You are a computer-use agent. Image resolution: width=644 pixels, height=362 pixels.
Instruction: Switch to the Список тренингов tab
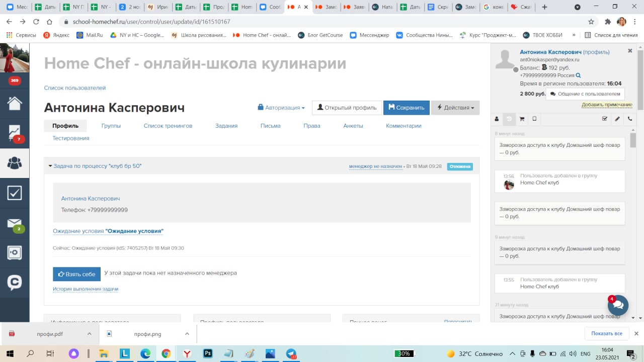(x=168, y=126)
